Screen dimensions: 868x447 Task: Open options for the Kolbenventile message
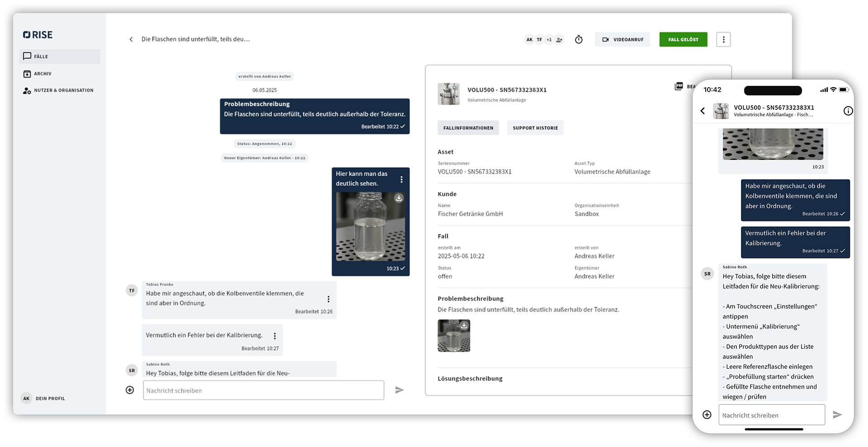[x=328, y=299]
